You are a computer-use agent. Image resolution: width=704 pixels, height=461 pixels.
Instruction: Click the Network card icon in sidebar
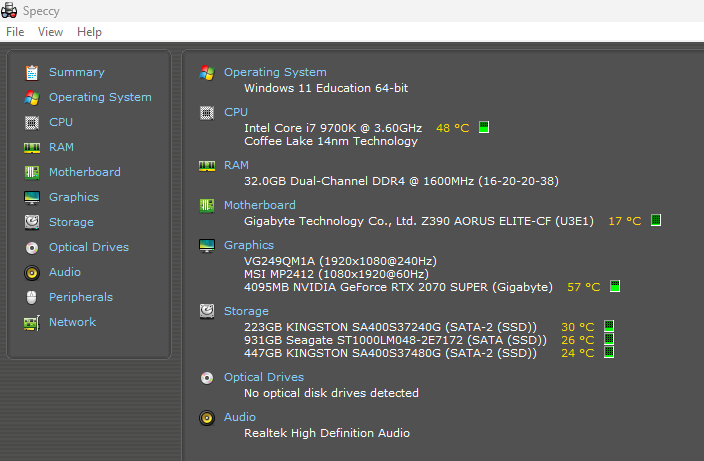point(32,322)
